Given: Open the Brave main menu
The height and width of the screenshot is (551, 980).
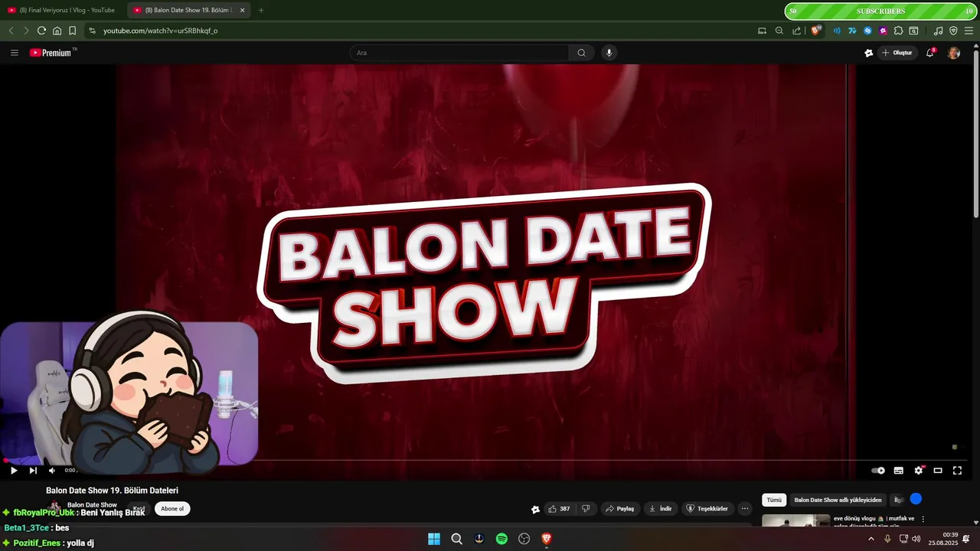Looking at the screenshot, I should click(969, 31).
